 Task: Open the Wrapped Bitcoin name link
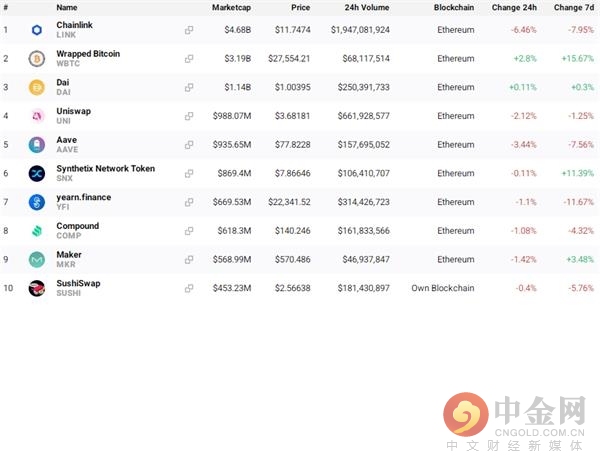pos(88,54)
